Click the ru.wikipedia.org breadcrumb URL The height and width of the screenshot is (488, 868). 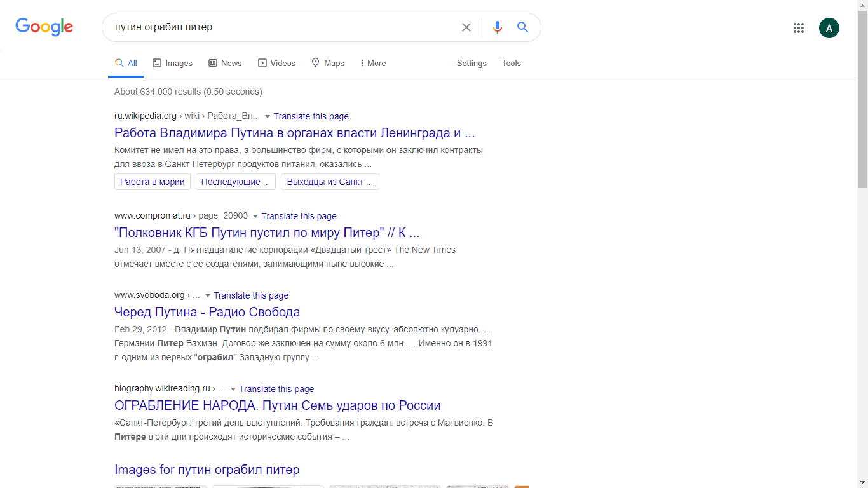click(187, 116)
